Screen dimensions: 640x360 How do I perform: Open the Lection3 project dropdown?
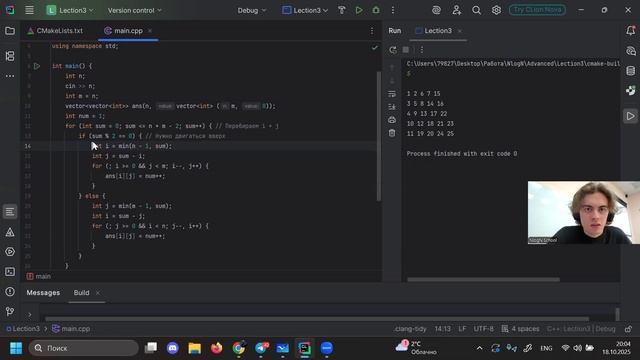pos(70,10)
